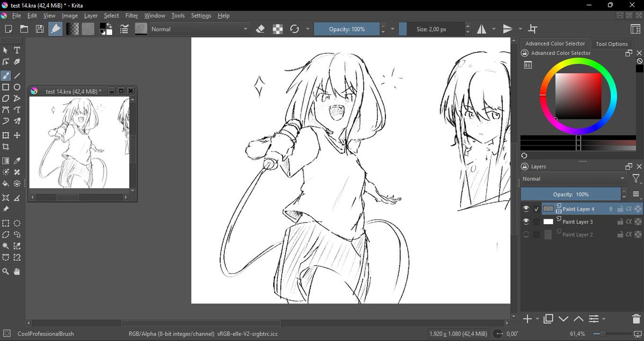Move the layer up
The image size is (644, 341).
click(579, 319)
